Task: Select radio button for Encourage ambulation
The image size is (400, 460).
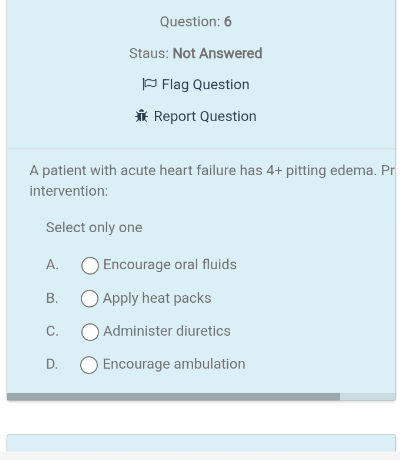Action: (x=89, y=365)
